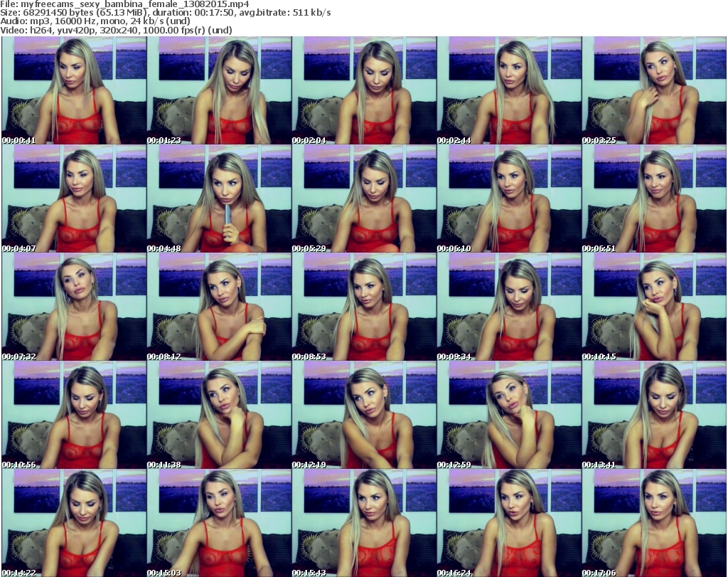
Task: Pick the frame with timestamp 00:10:56
Action: (74, 415)
